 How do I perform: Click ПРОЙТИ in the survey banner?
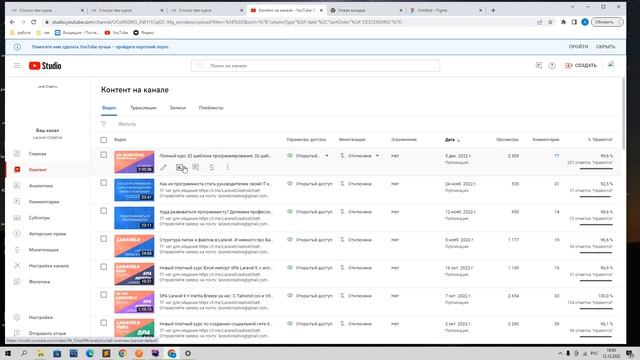tap(578, 47)
